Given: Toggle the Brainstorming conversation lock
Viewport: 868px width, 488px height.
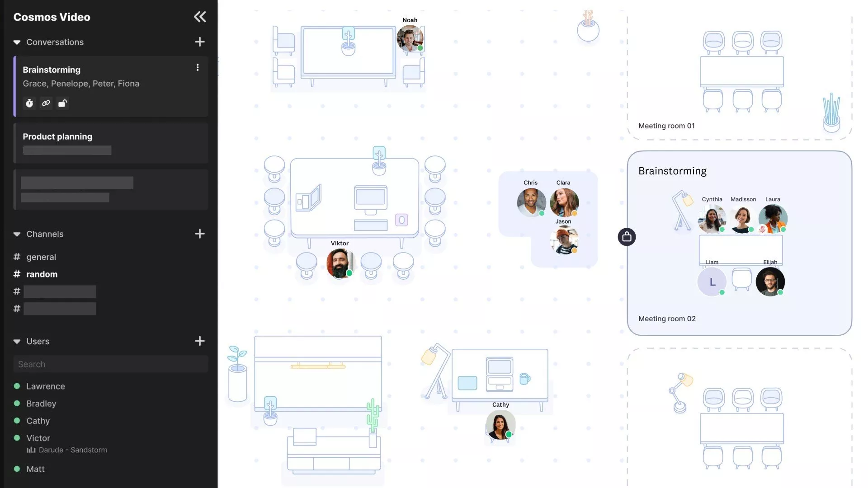Looking at the screenshot, I should tap(62, 103).
